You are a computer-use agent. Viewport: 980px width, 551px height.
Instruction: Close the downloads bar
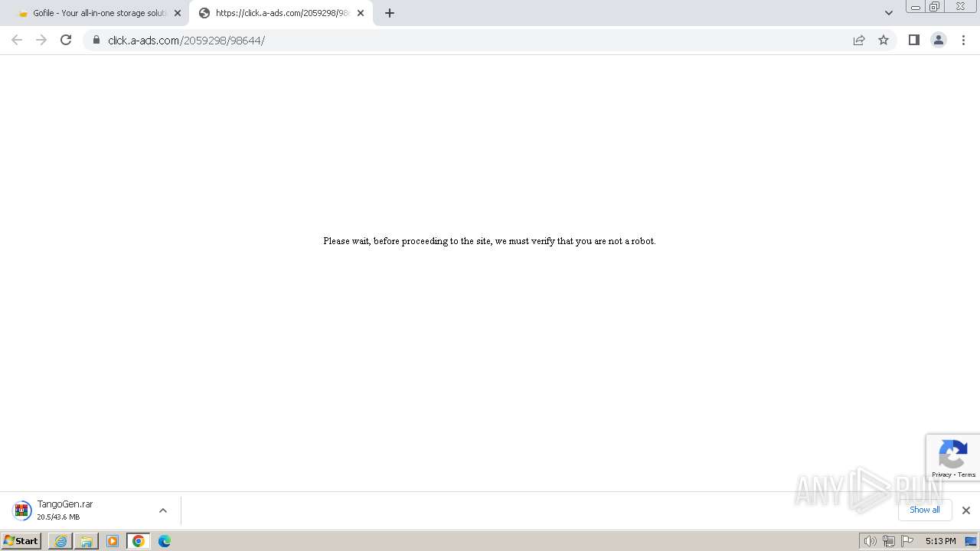tap(966, 510)
